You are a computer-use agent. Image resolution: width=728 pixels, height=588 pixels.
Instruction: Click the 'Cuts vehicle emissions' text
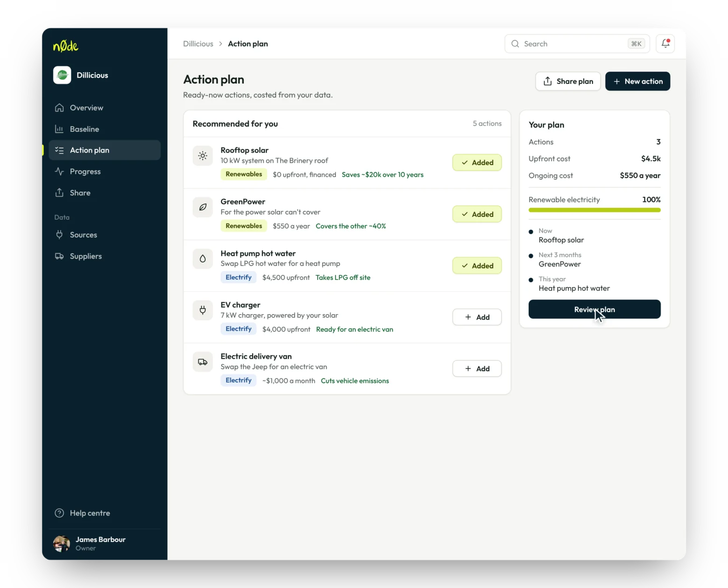tap(355, 381)
